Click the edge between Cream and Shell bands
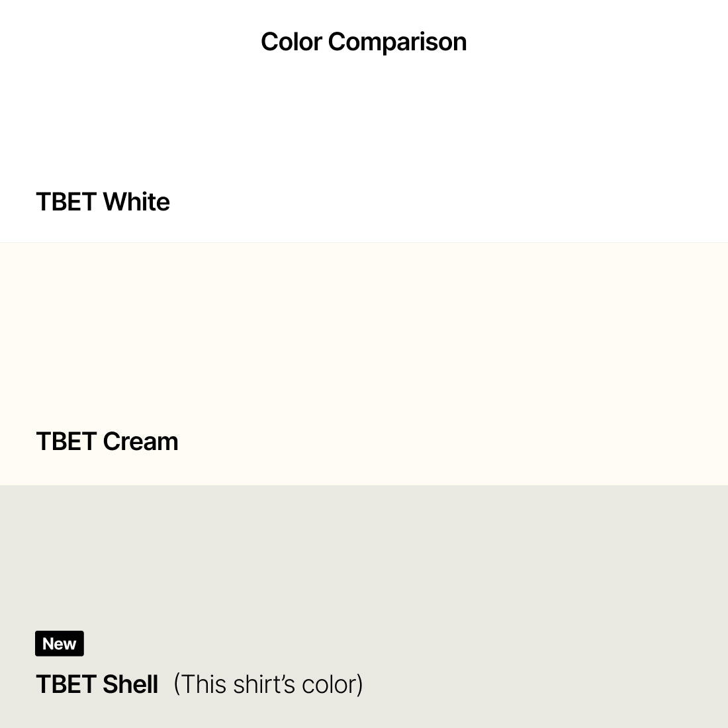Viewport: 728px width, 728px height. [x=364, y=485]
